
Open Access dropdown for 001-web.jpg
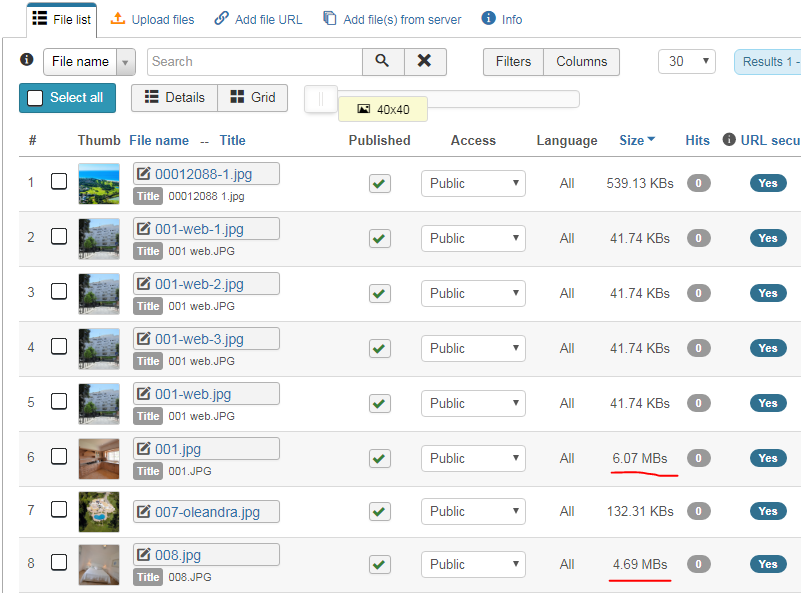(473, 404)
